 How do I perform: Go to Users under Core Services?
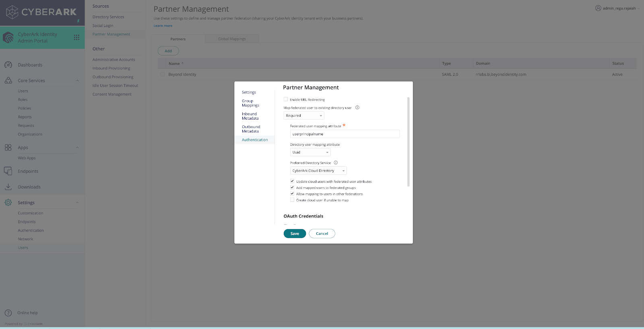pos(23,91)
